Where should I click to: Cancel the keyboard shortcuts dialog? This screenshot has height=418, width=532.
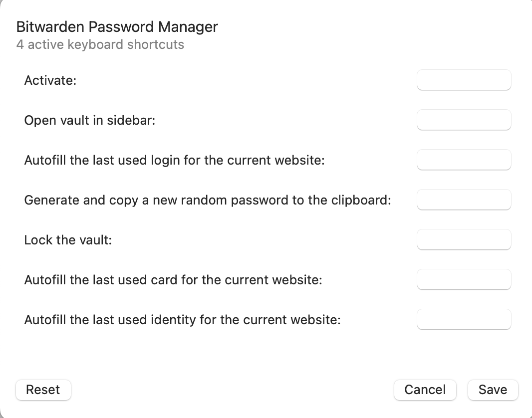pyautogui.click(x=425, y=390)
